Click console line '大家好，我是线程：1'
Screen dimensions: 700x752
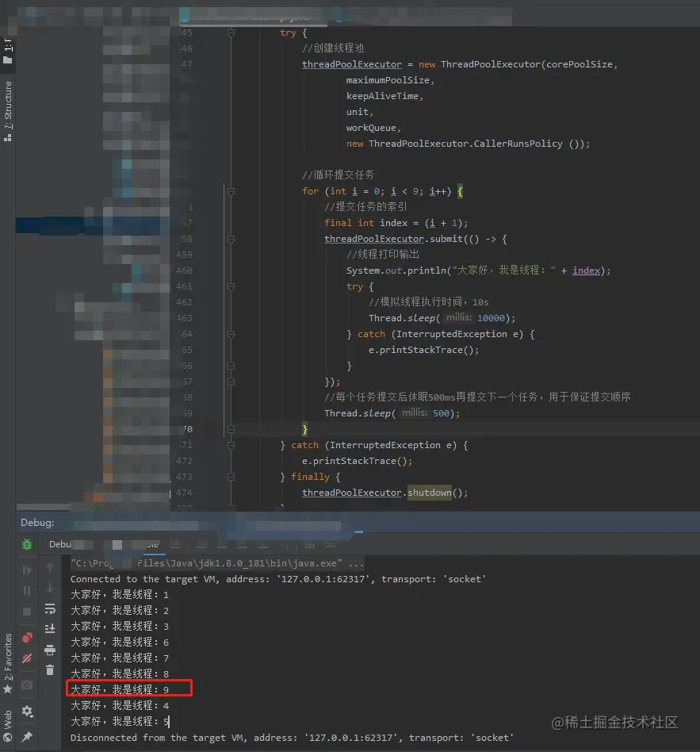tap(120, 595)
